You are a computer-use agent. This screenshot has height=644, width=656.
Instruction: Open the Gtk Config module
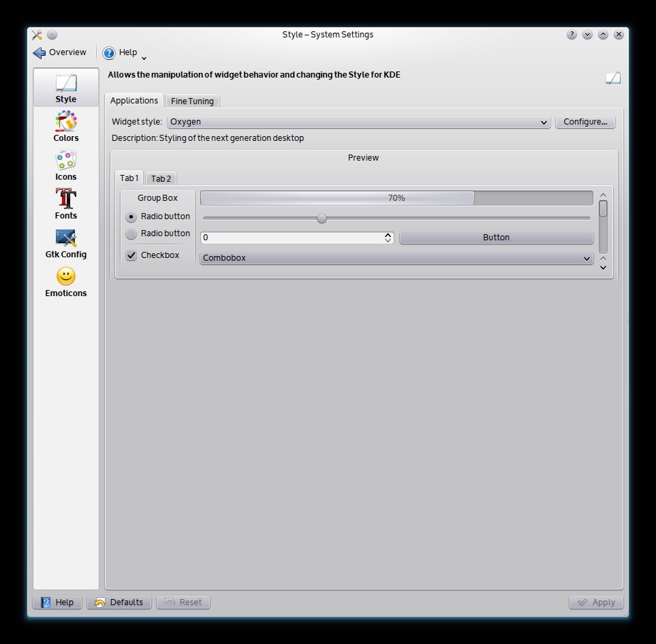click(65, 243)
